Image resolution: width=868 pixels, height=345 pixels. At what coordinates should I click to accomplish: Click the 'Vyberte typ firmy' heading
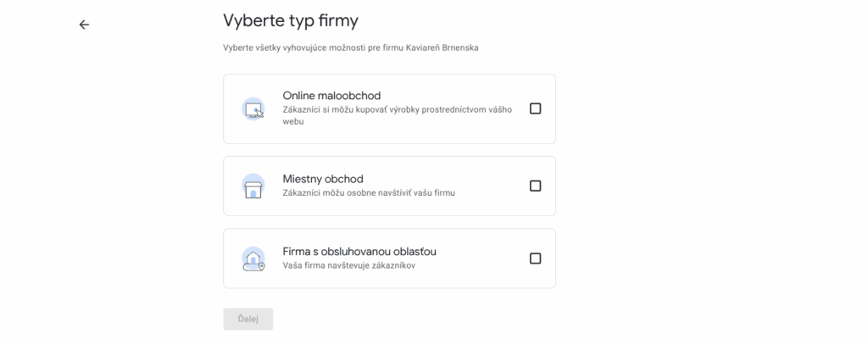tap(291, 20)
